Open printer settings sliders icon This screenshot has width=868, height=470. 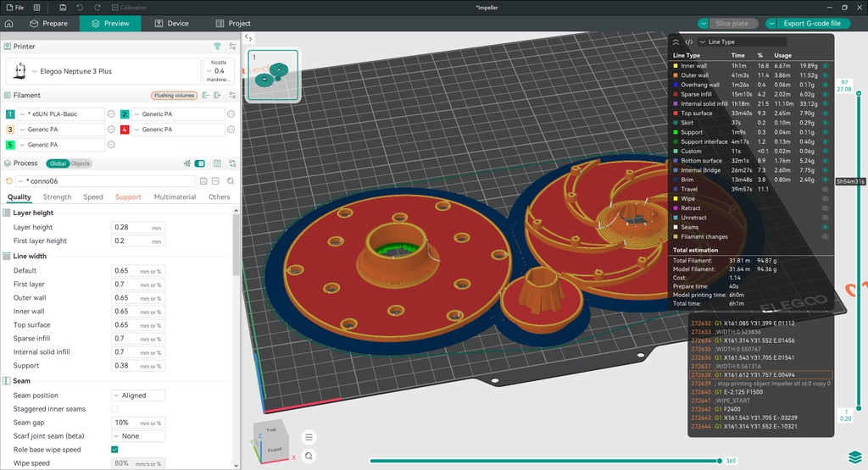[x=232, y=47]
